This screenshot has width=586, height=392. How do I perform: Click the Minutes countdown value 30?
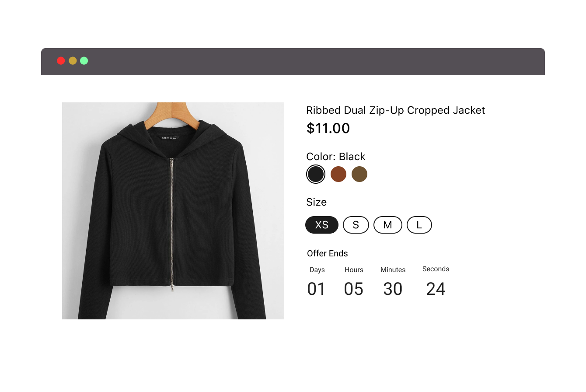393,289
